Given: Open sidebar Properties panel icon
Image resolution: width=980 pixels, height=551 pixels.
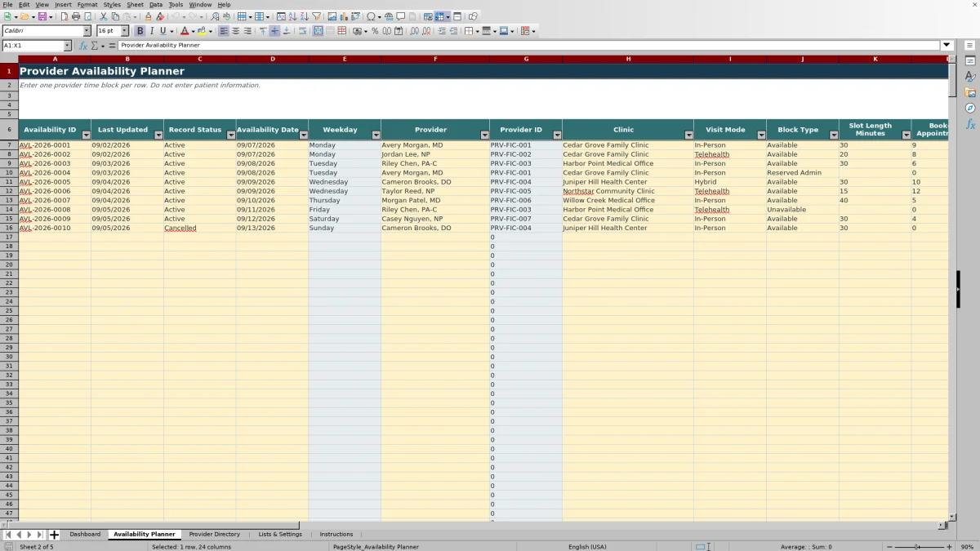Looking at the screenshot, I should tap(970, 60).
